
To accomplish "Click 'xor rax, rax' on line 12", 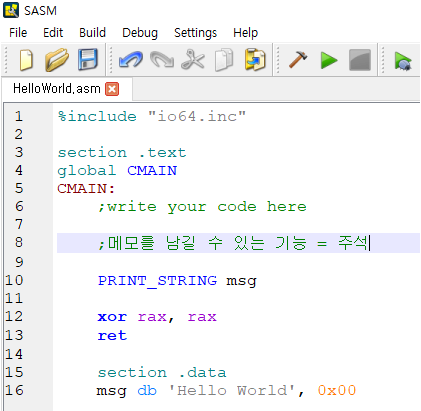I will [x=157, y=317].
